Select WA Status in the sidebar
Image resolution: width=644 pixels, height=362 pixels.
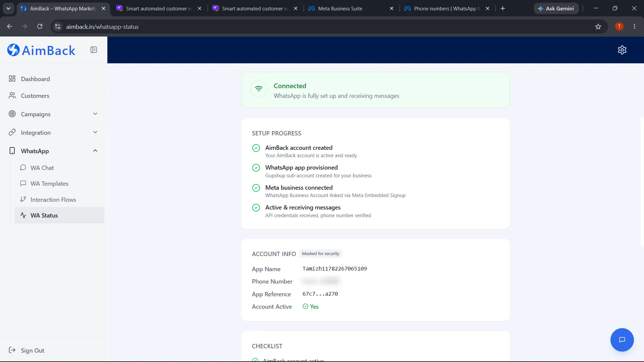59,215
